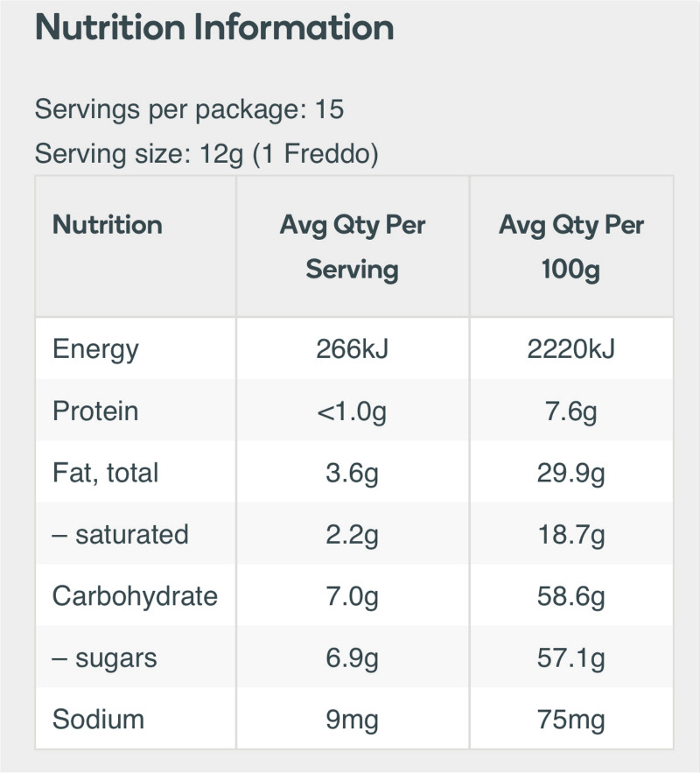Image resolution: width=700 pixels, height=773 pixels.
Task: Click the Avg Qty Per Serving header
Action: [x=353, y=248]
